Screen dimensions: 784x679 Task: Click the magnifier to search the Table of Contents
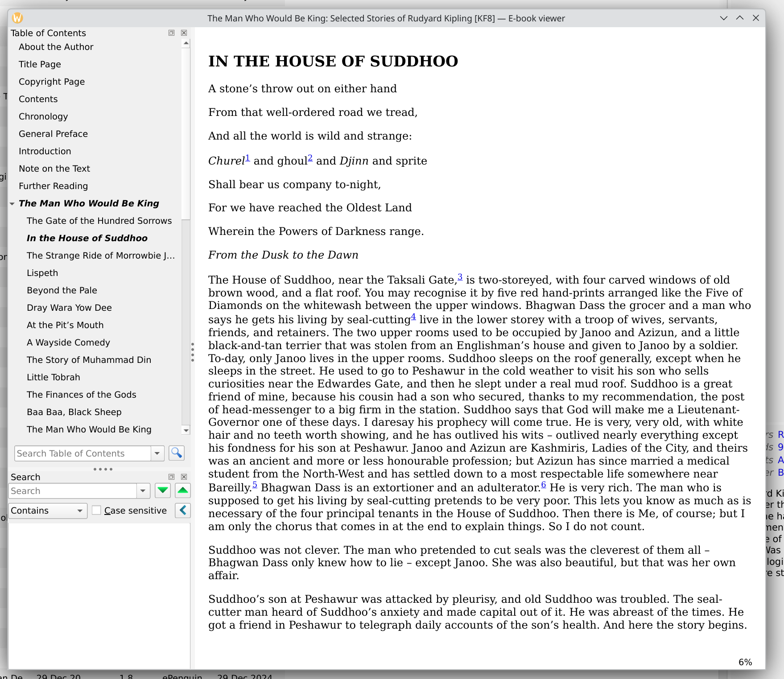tap(177, 453)
